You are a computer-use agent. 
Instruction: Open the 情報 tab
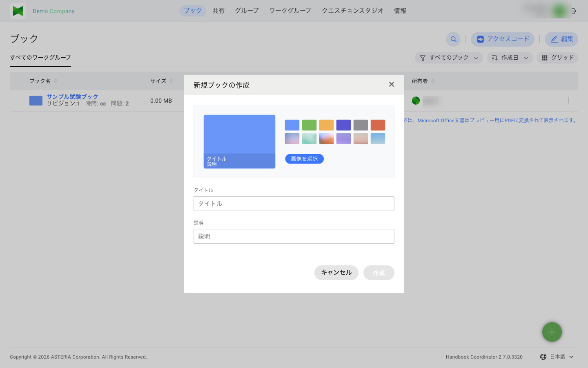tap(400, 11)
